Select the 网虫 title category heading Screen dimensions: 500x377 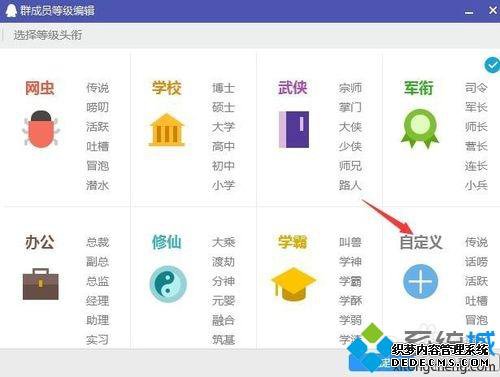click(40, 88)
